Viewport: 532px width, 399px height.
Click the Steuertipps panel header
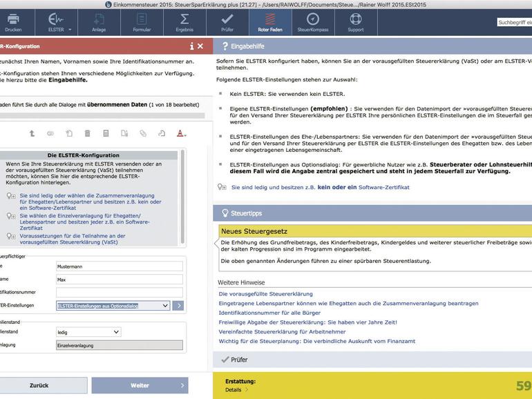click(x=372, y=213)
